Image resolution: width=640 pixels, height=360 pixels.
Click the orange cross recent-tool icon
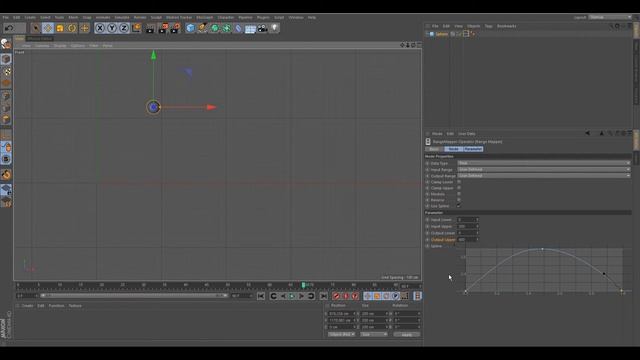point(84,28)
